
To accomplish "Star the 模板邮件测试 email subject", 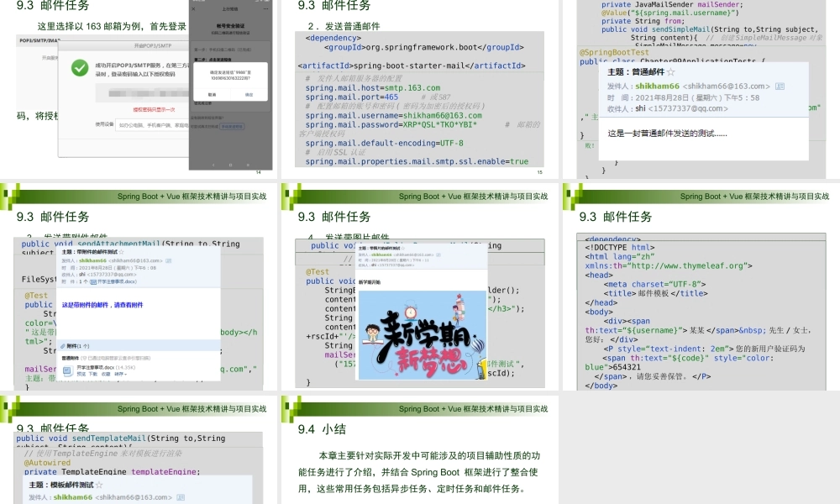I will coord(99,485).
